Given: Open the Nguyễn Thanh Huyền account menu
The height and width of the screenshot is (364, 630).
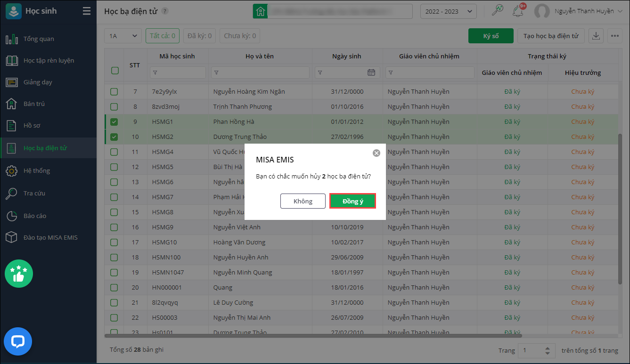Looking at the screenshot, I should [x=589, y=11].
